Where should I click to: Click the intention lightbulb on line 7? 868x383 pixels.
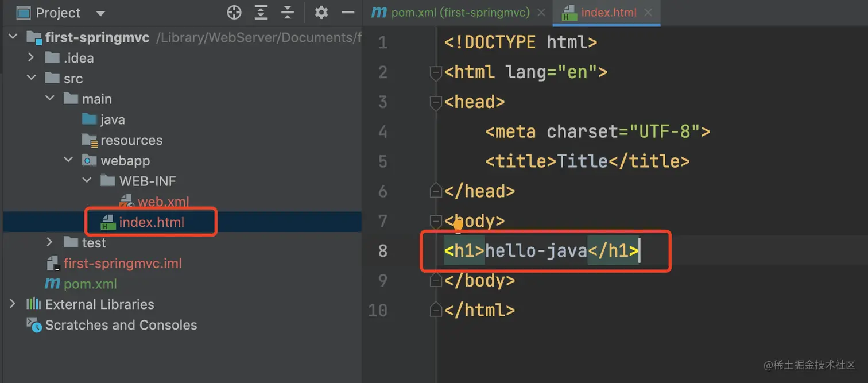click(x=458, y=225)
